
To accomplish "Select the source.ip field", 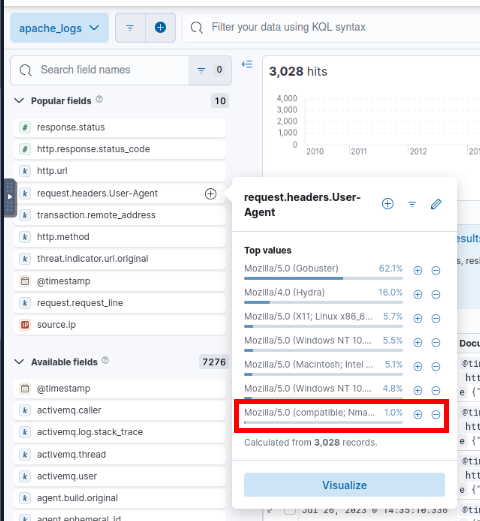I will tap(119, 325).
